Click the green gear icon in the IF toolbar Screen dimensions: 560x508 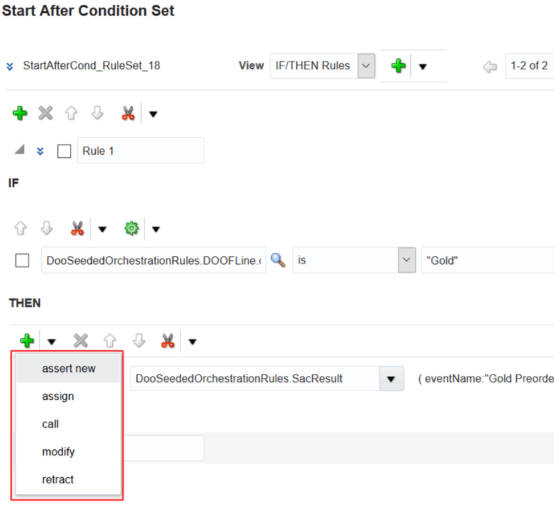pyautogui.click(x=131, y=228)
